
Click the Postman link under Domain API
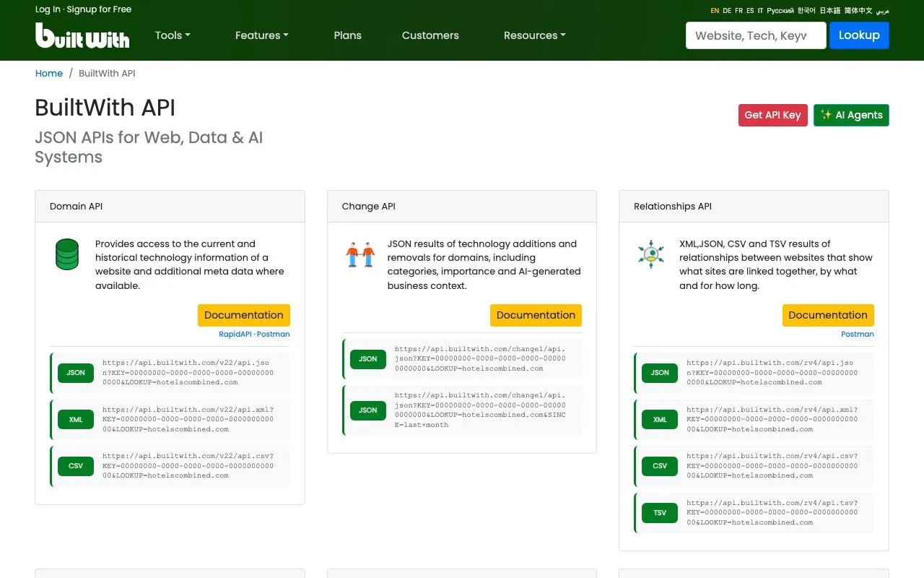[x=274, y=334]
